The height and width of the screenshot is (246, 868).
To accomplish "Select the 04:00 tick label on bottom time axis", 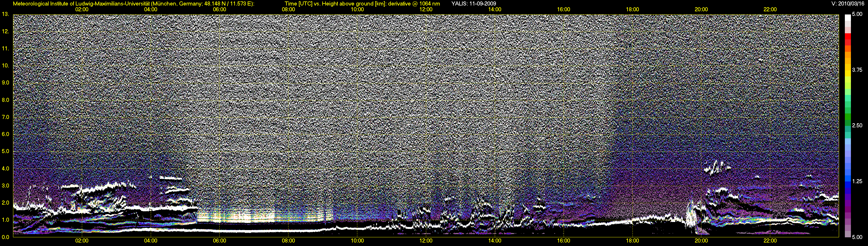I will (151, 241).
